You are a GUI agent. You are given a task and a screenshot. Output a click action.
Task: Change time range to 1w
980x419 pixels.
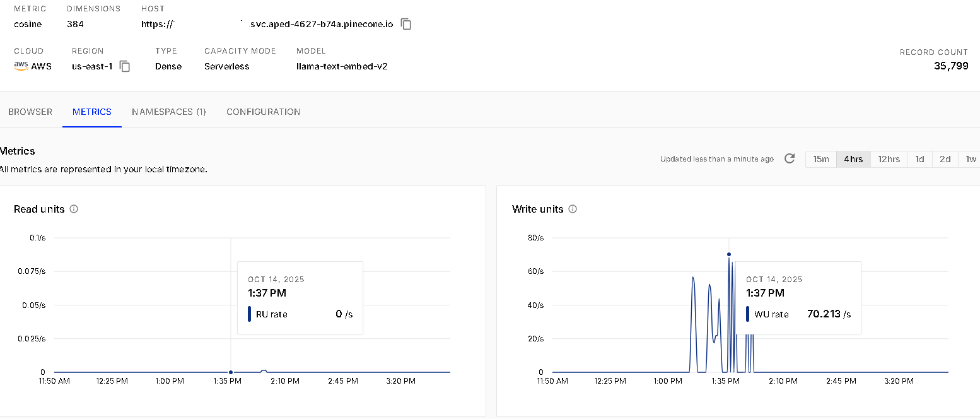[x=971, y=159]
